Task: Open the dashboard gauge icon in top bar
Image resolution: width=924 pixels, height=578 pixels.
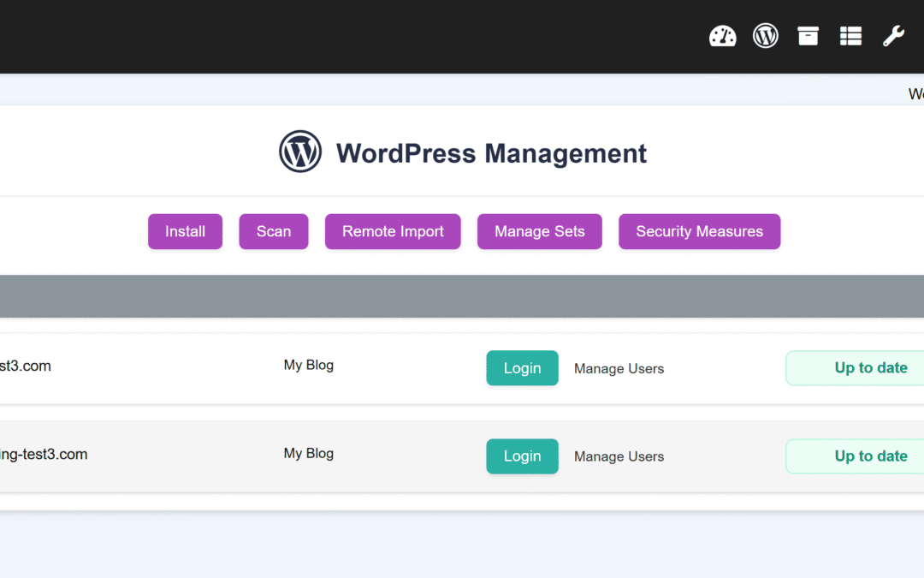Action: click(x=723, y=36)
